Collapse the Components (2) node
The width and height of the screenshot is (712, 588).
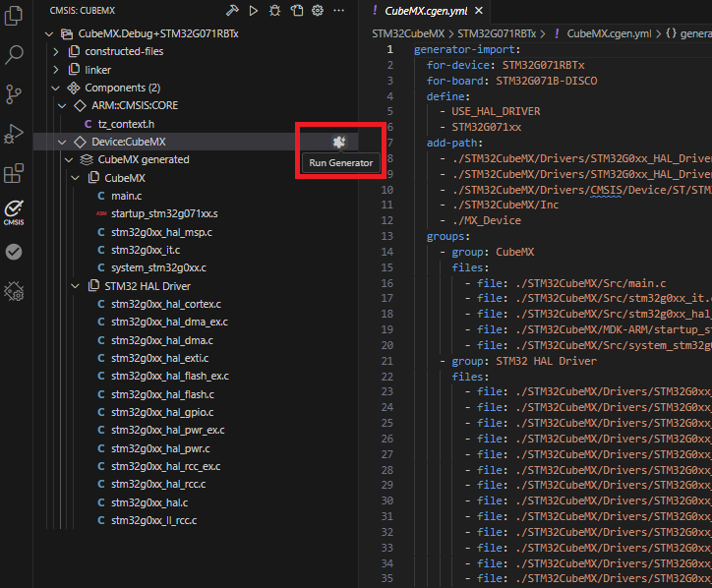[56, 88]
